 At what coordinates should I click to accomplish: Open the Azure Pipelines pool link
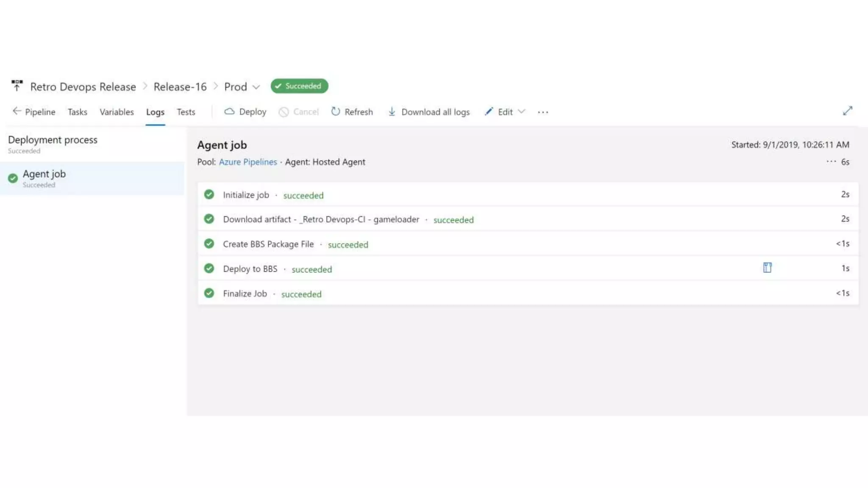[x=248, y=162]
